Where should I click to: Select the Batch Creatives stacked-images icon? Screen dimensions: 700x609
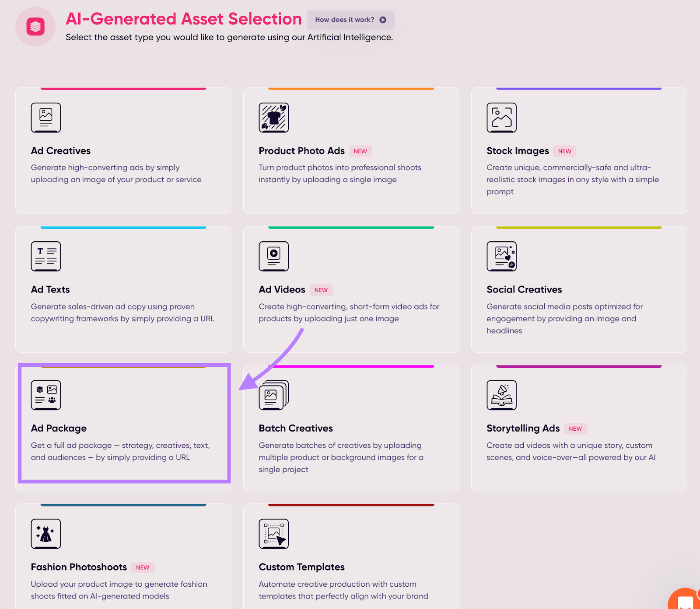click(274, 395)
